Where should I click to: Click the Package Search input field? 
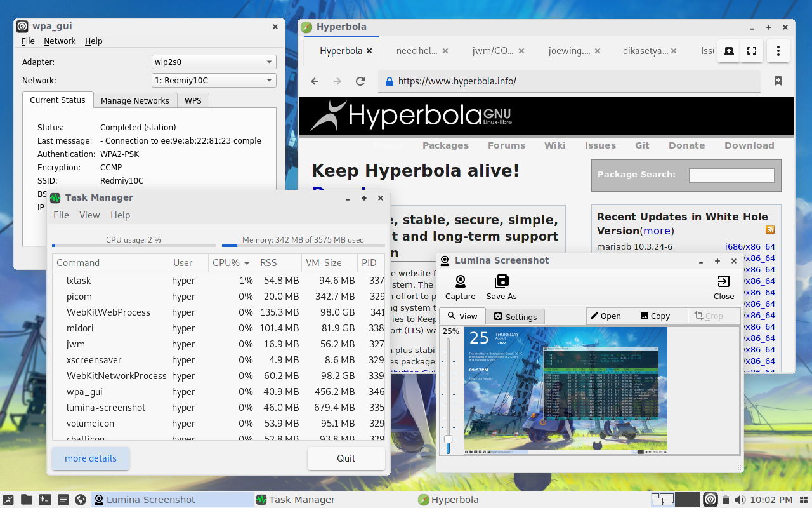click(731, 175)
